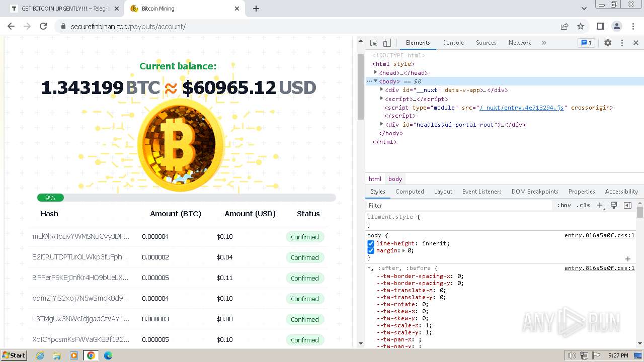
Task: Expand the margin shorthand triangle
Action: coord(404,250)
